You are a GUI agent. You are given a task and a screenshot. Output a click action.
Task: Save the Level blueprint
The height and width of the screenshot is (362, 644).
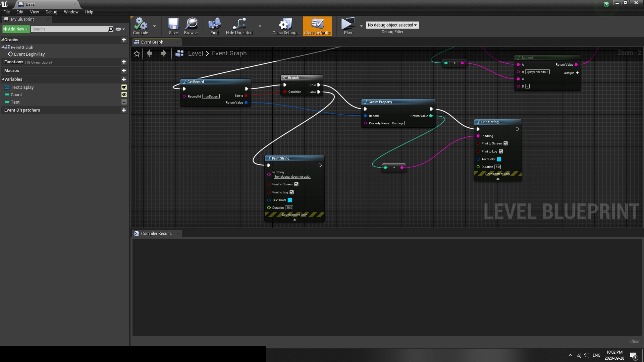pos(173,26)
